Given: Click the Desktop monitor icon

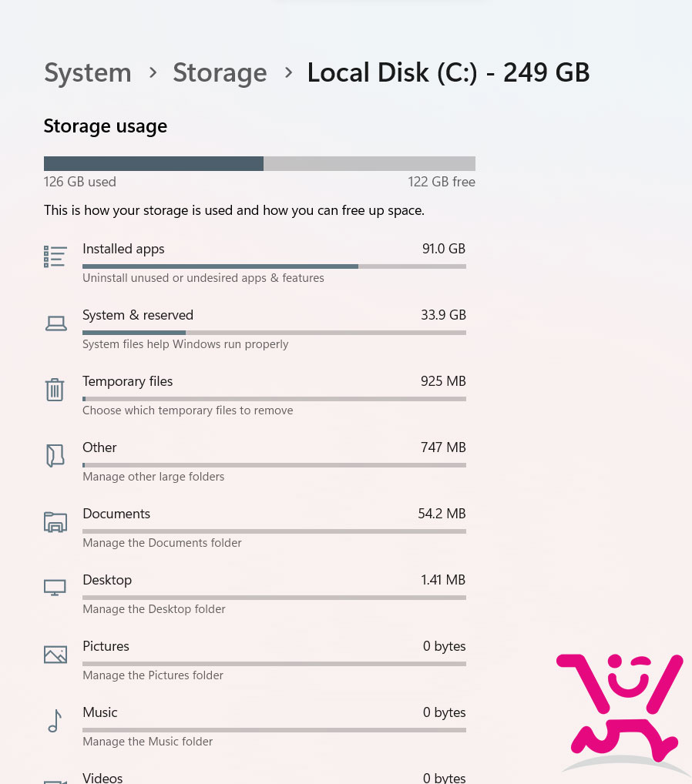Looking at the screenshot, I should (x=55, y=588).
